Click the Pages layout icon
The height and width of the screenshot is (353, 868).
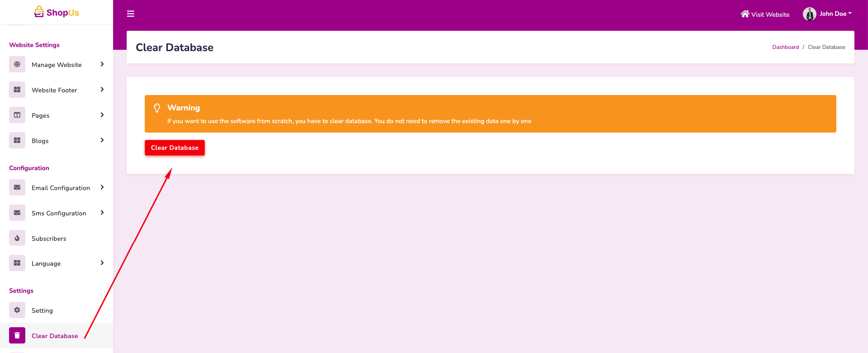[17, 115]
